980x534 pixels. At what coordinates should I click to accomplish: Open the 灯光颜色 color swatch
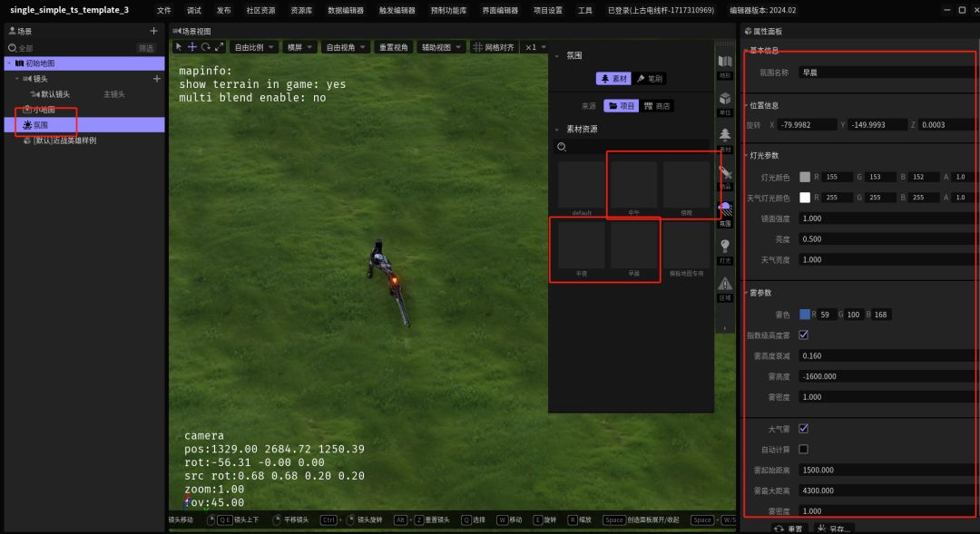pyautogui.click(x=805, y=177)
